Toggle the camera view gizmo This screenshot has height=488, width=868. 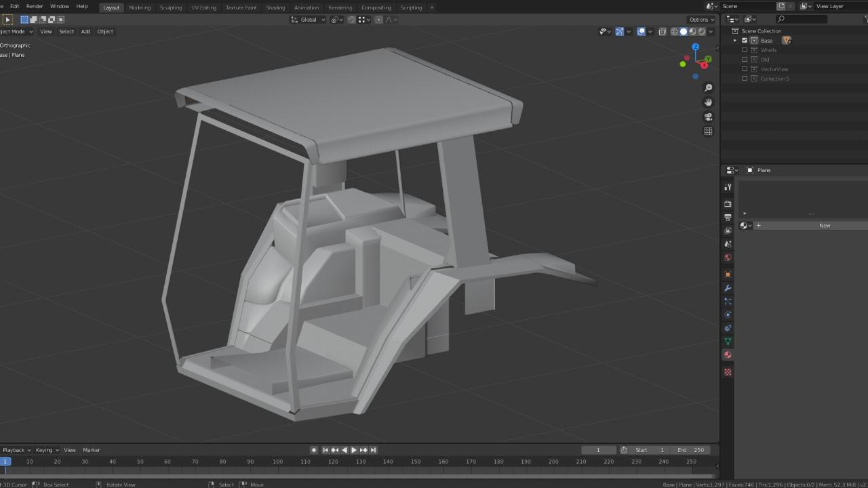(708, 117)
